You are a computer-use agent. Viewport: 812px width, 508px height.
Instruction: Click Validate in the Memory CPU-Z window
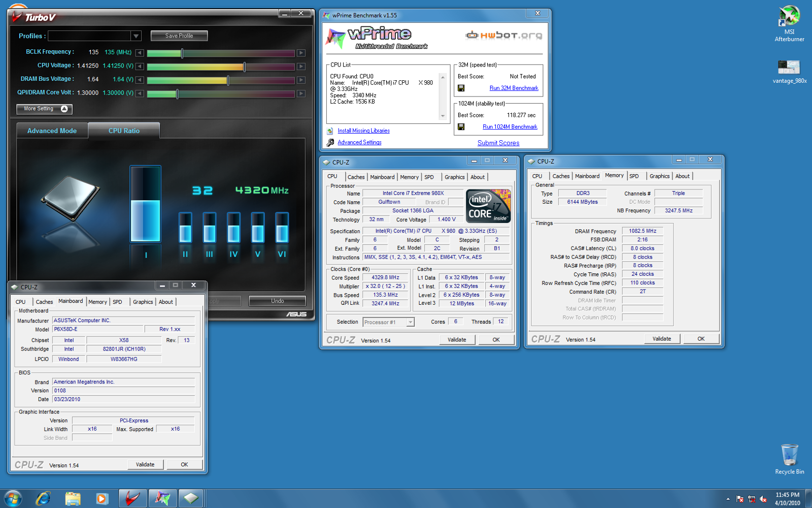[x=662, y=339]
